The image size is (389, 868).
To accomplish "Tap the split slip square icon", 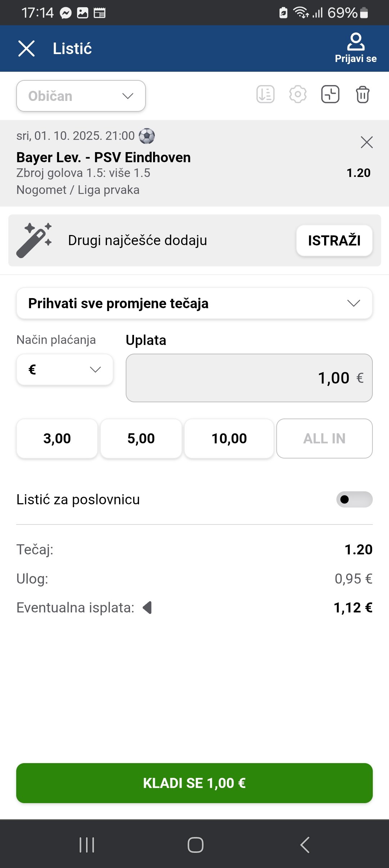I will pyautogui.click(x=330, y=95).
